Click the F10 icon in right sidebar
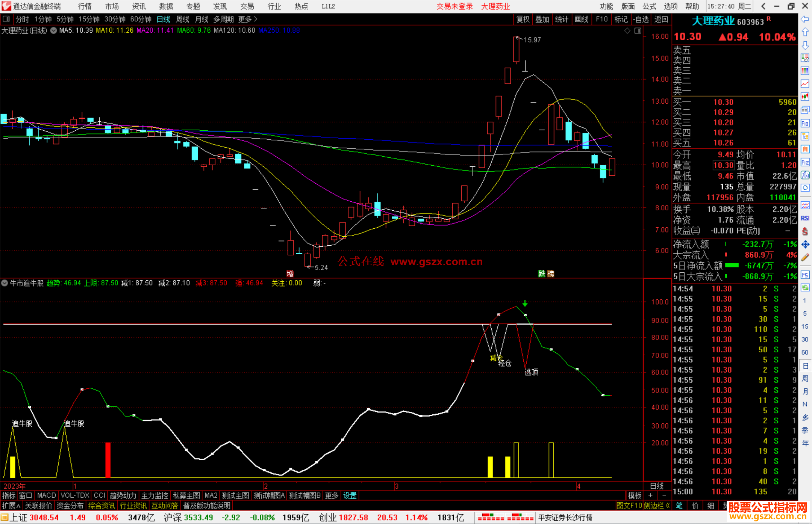 click(805, 123)
